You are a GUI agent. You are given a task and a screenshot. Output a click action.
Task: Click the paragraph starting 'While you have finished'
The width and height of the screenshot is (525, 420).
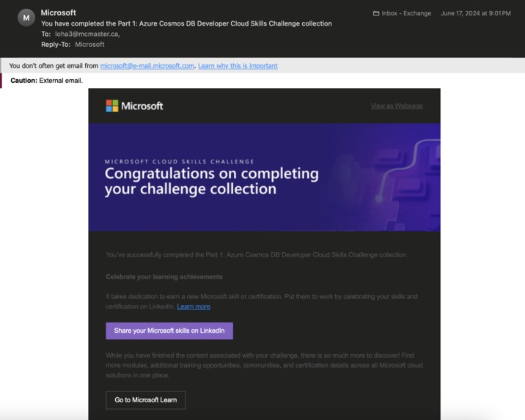pyautogui.click(x=264, y=365)
